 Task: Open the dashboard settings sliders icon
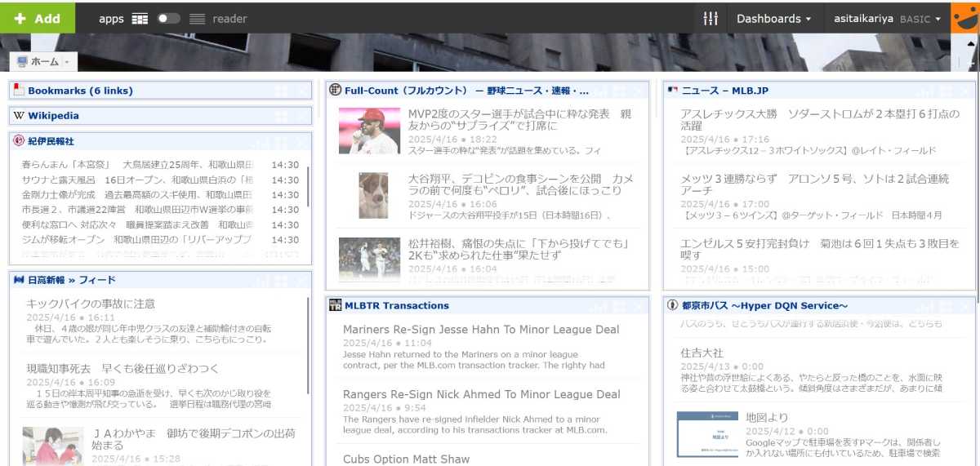click(x=710, y=18)
